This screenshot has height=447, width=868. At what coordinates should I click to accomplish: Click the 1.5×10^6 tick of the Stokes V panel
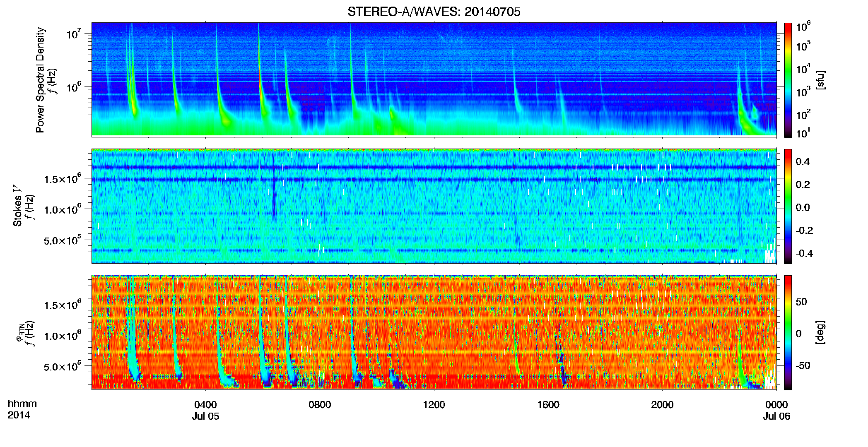pos(63,179)
